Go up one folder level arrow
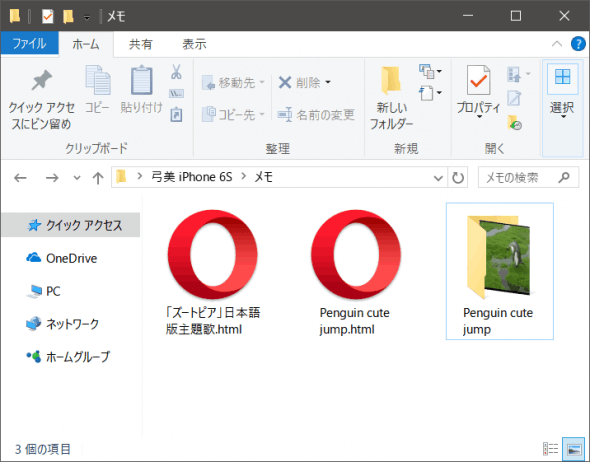Viewport: 590px width, 462px height. tap(98, 178)
